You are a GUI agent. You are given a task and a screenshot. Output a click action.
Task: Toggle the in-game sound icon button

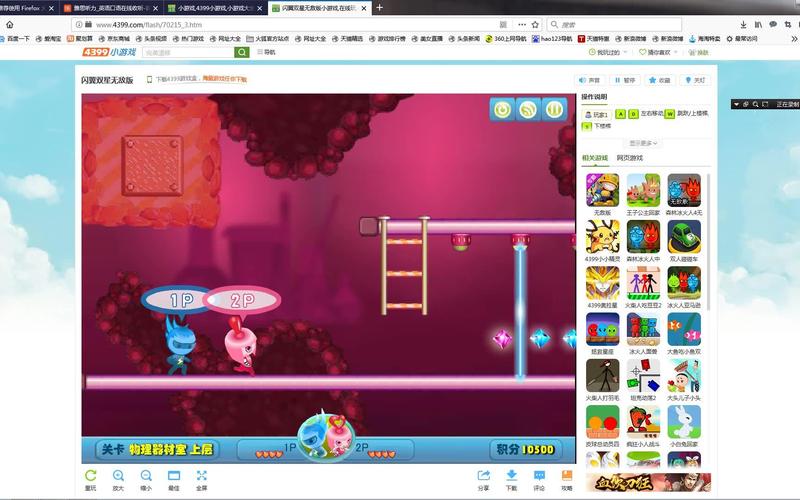528,109
